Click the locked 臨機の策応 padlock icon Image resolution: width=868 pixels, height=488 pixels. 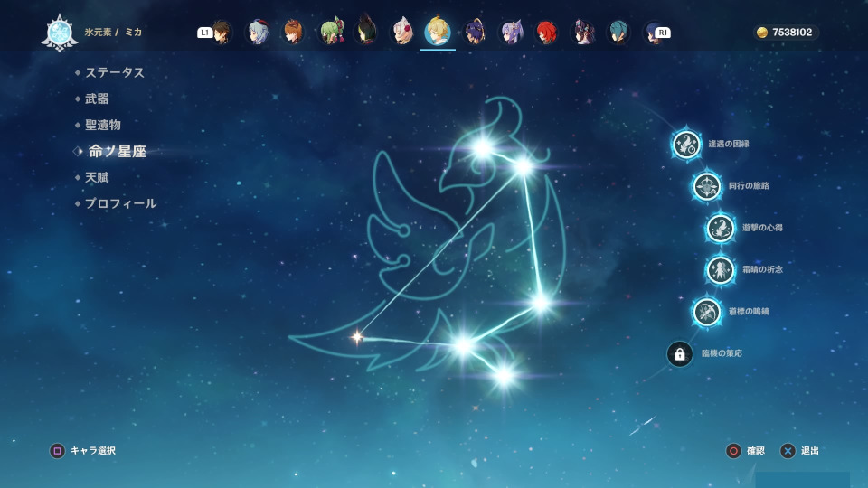pyautogui.click(x=680, y=354)
